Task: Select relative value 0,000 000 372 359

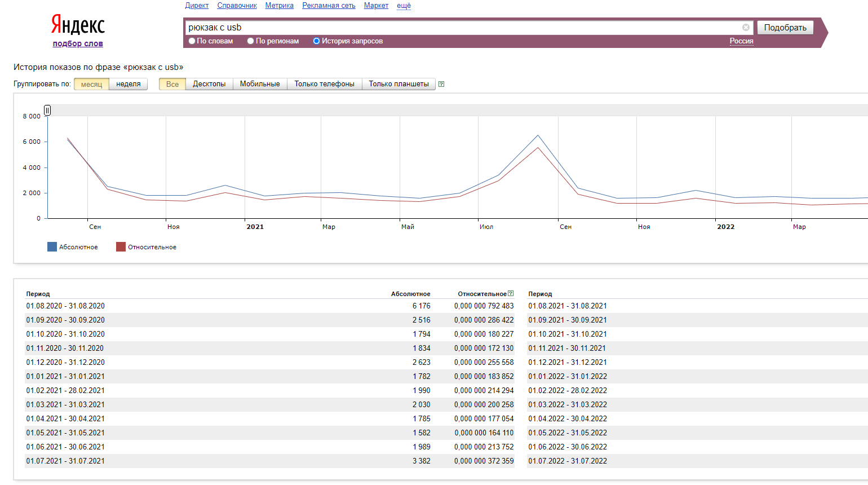Action: (484, 461)
